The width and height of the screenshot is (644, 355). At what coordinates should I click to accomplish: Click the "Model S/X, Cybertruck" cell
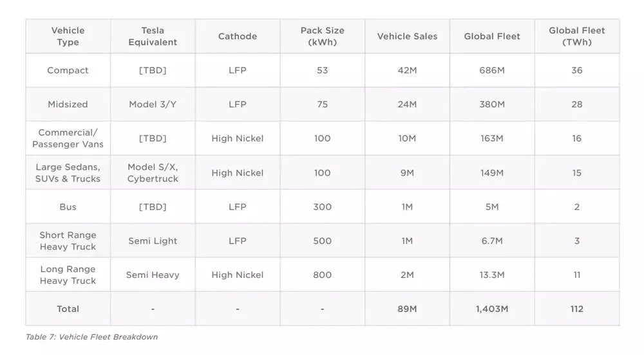(x=153, y=172)
